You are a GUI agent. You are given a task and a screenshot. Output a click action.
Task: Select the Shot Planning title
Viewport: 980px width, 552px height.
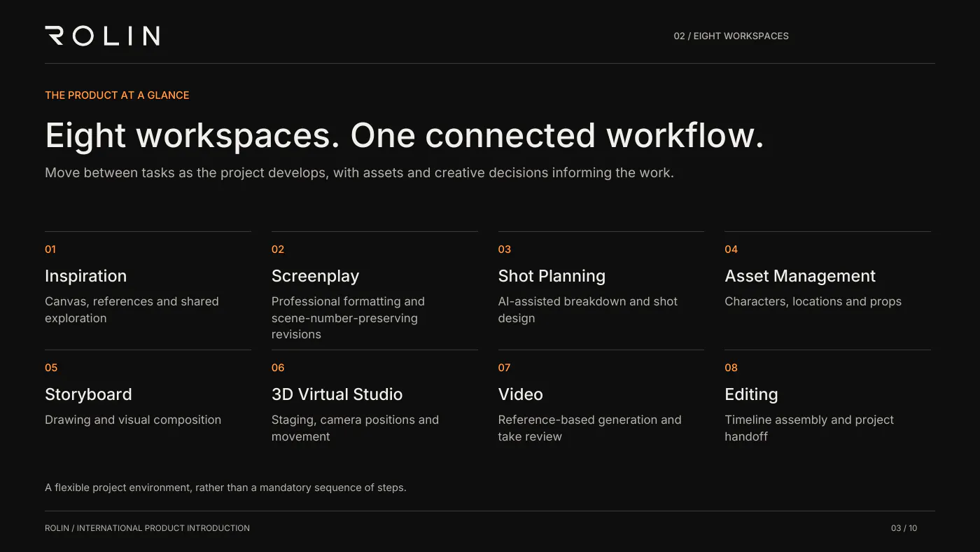click(552, 276)
